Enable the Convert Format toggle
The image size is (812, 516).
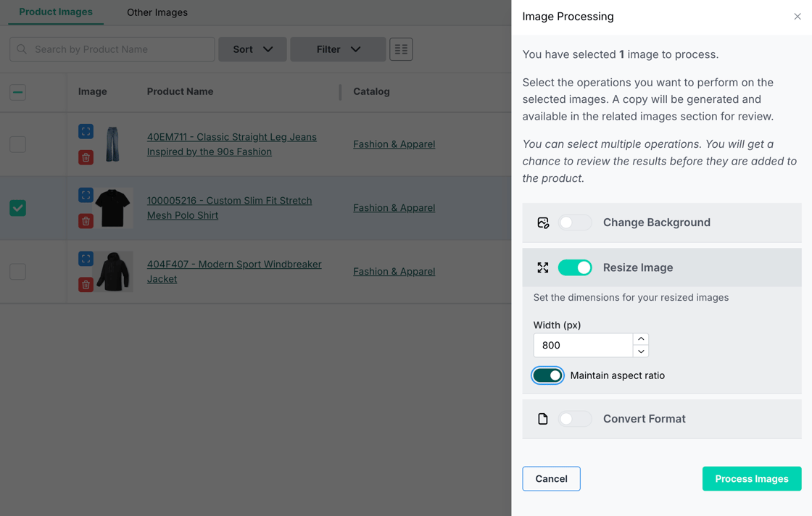575,419
